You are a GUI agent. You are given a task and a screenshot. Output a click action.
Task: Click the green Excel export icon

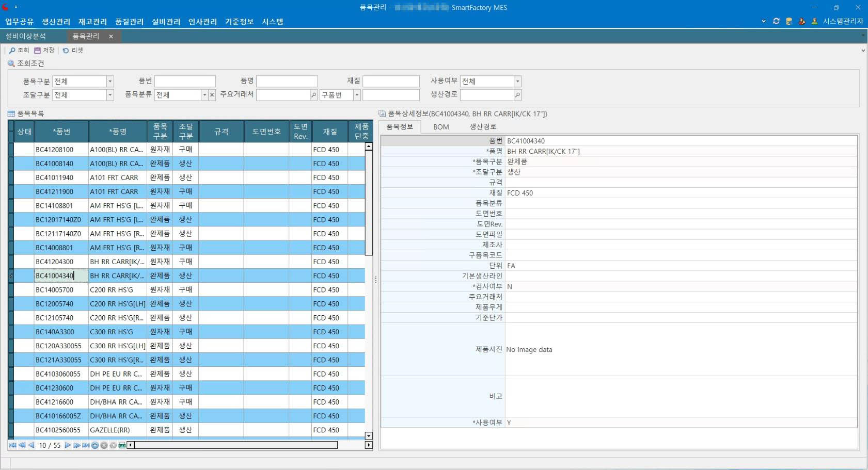point(122,445)
